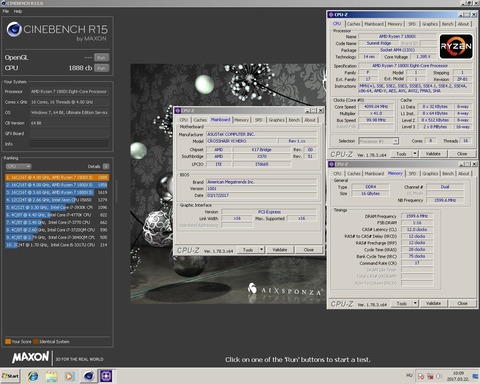Screen dimensions: 480x384
Task: Click the Start button
Action: coord(10,376)
